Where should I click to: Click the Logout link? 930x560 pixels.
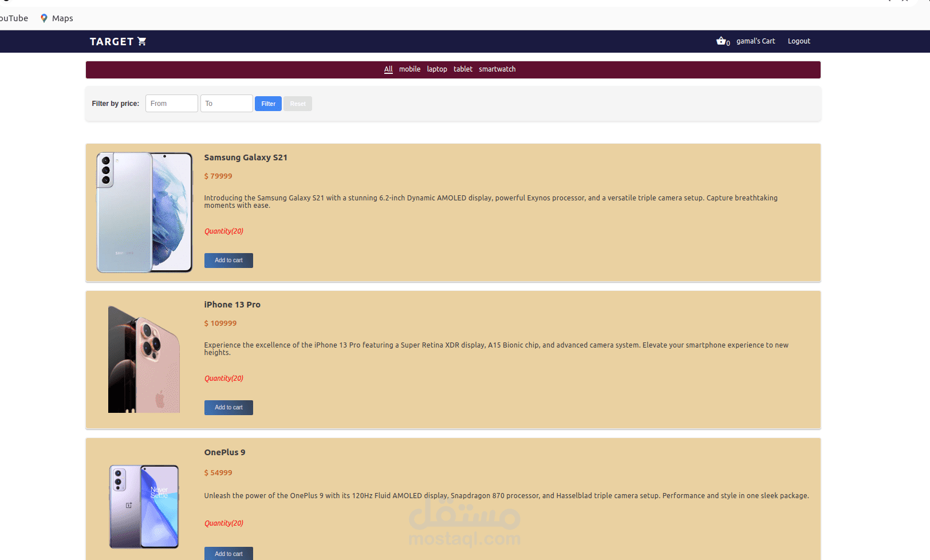pos(799,41)
